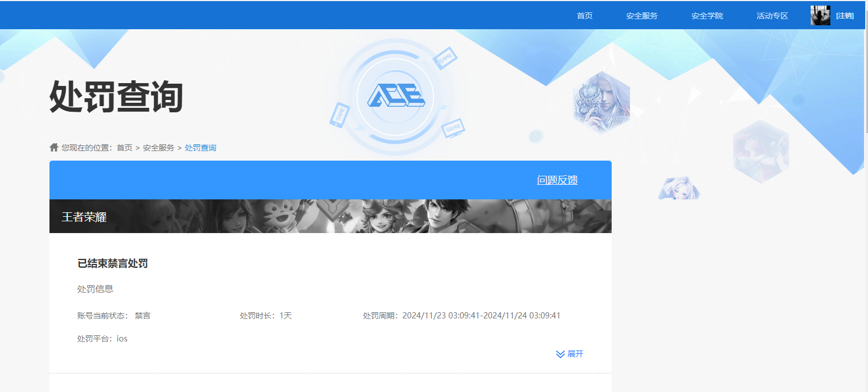This screenshot has width=868, height=392.
Task: Open the 活动专区 navigation item
Action: pos(772,15)
